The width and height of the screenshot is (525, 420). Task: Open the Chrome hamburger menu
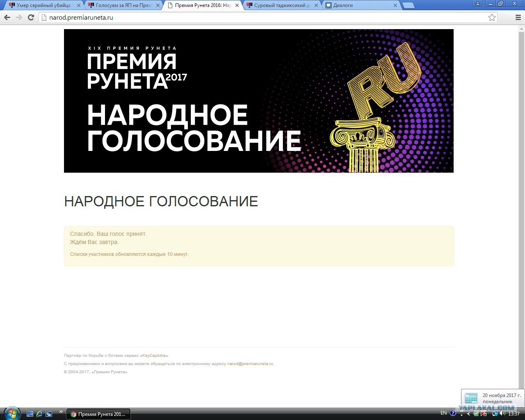[x=518, y=18]
